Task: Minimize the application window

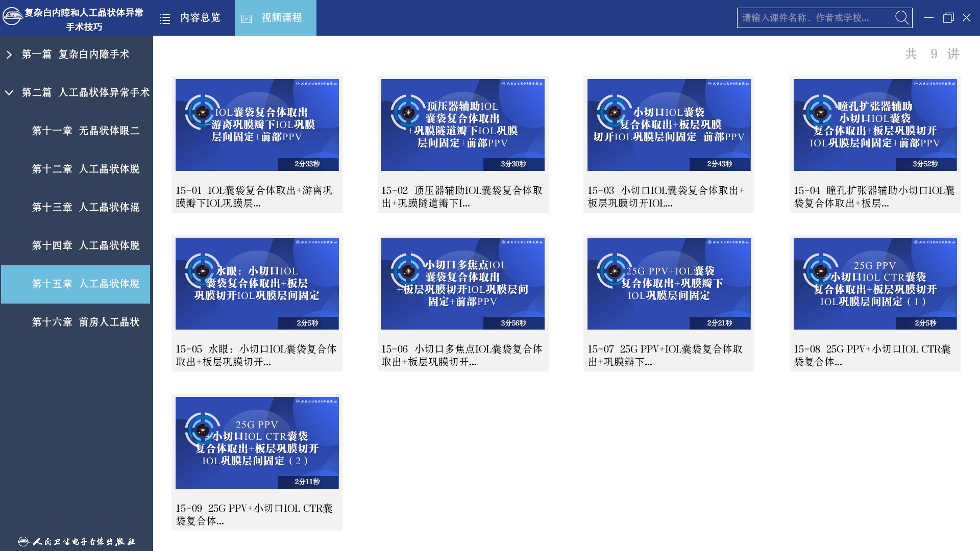Action: click(929, 18)
